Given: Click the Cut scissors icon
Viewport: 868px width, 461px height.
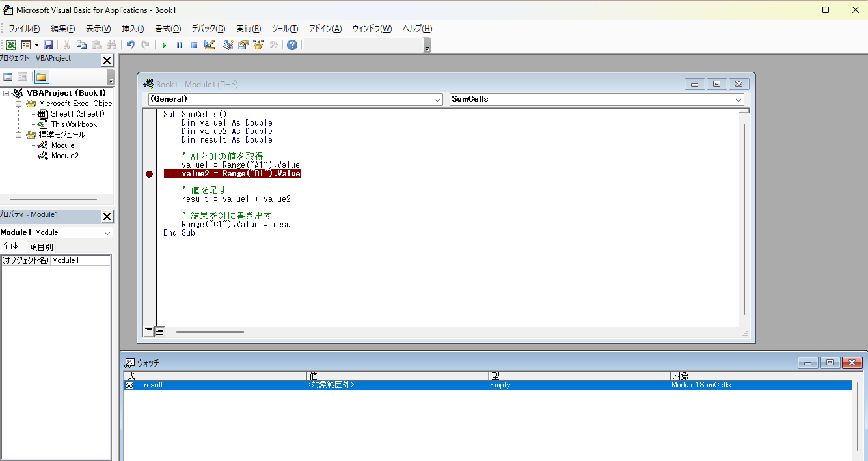Looking at the screenshot, I should (x=66, y=45).
